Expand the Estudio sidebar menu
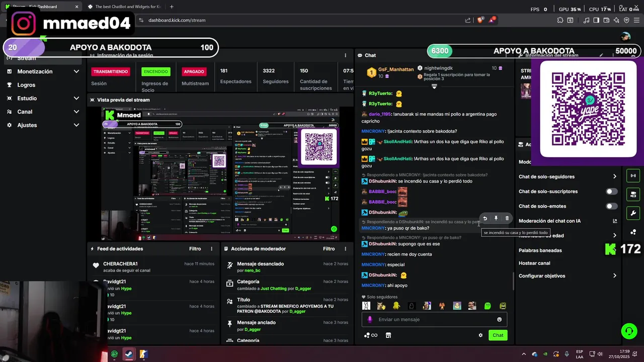Screen dimensions: 644x362 [76, 99]
